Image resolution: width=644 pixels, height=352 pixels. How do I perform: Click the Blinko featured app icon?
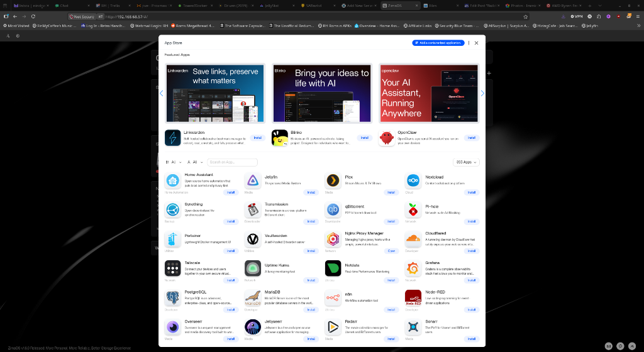pyautogui.click(x=280, y=138)
